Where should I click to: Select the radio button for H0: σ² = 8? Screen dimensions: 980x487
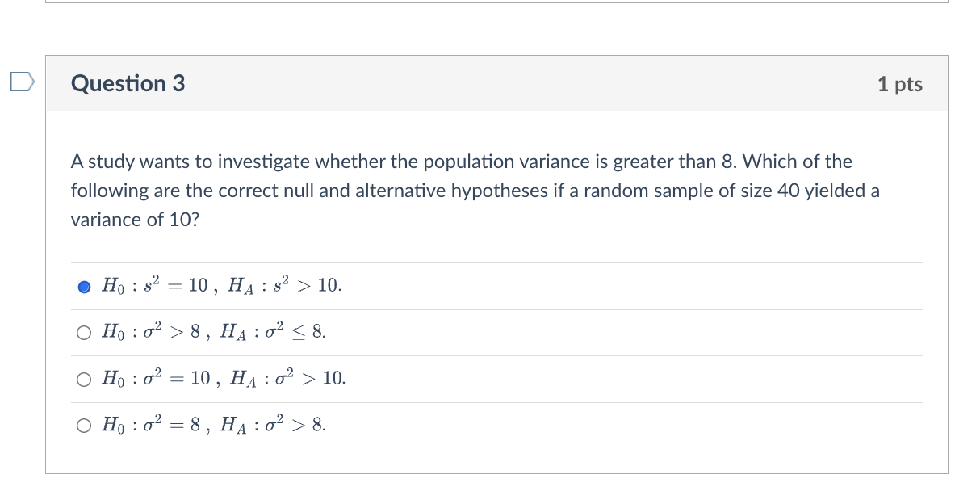[85, 426]
